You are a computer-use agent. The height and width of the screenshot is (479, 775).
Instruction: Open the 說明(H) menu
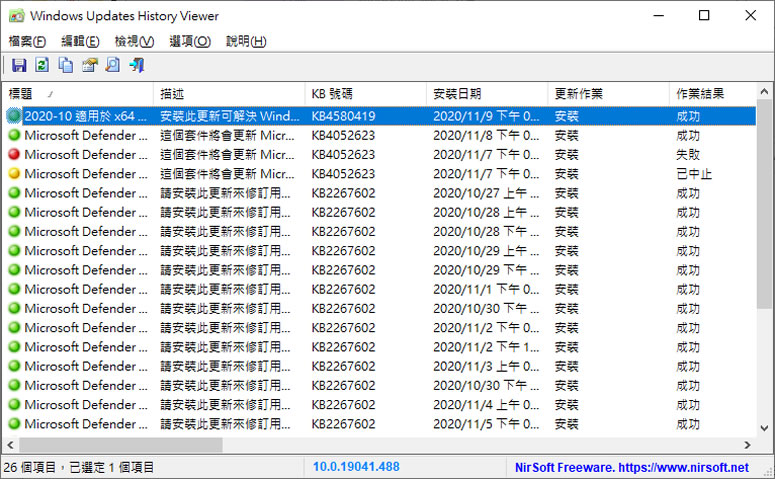(x=246, y=41)
